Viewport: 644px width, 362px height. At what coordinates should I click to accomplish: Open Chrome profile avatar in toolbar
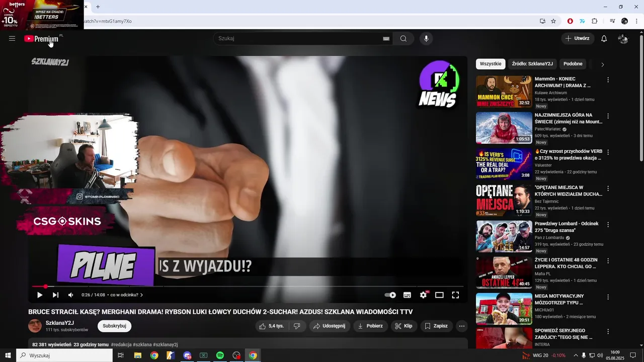pos(624,21)
